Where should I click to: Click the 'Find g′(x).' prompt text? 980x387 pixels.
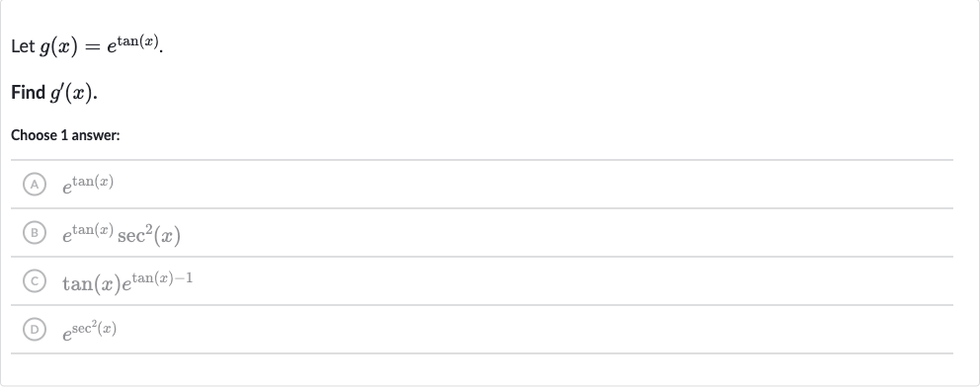(54, 93)
